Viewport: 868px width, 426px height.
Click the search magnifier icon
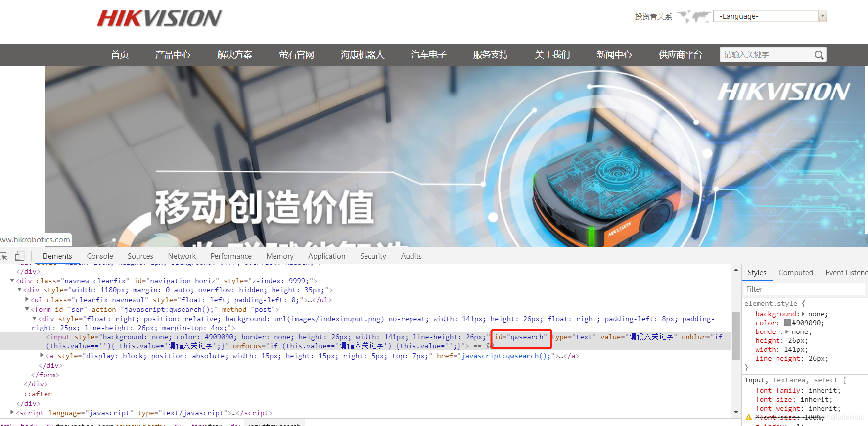[x=819, y=55]
